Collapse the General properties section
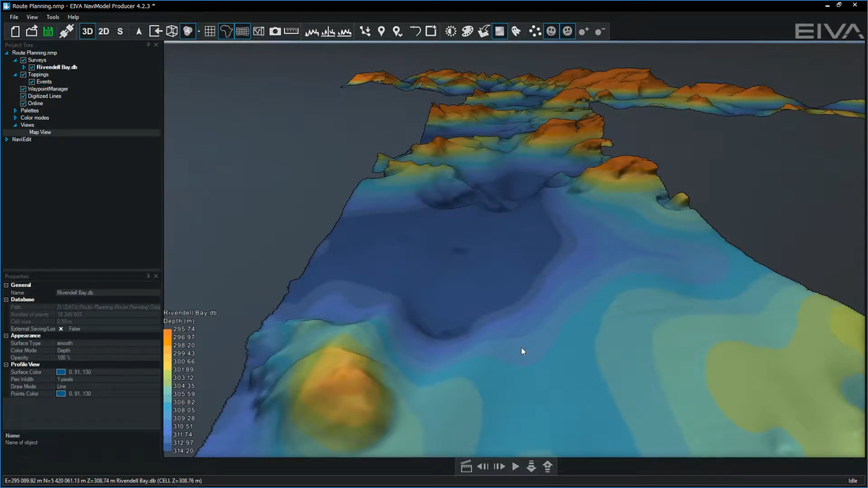The image size is (868, 488). [x=6, y=285]
